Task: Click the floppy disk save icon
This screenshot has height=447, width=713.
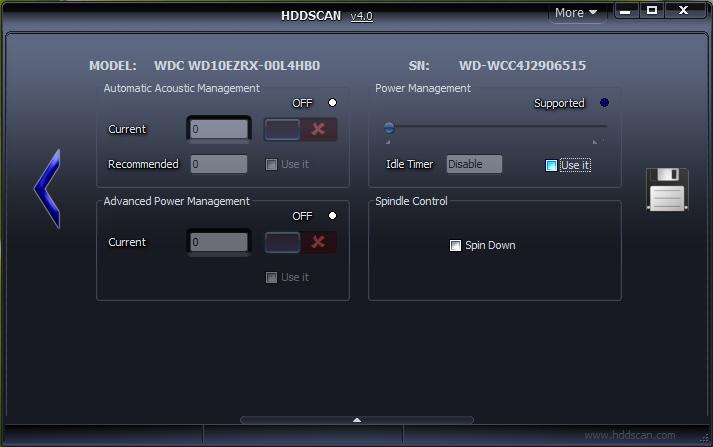Action: click(667, 189)
